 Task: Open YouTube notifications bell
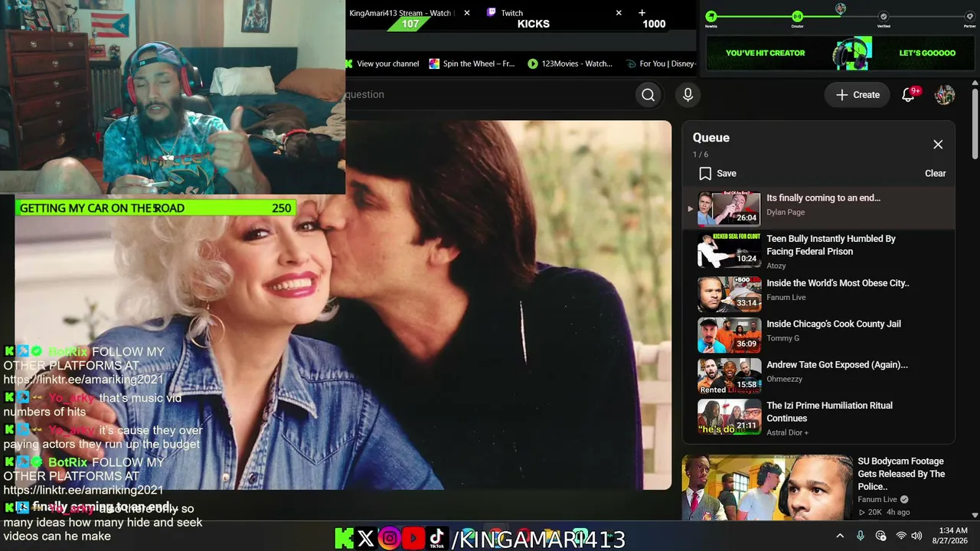908,95
